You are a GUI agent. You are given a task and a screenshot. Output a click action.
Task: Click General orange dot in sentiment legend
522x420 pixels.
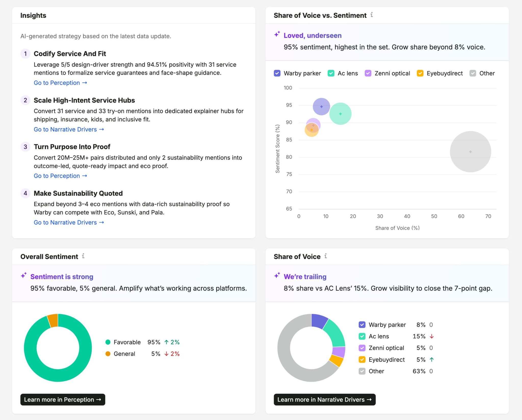pyautogui.click(x=108, y=354)
